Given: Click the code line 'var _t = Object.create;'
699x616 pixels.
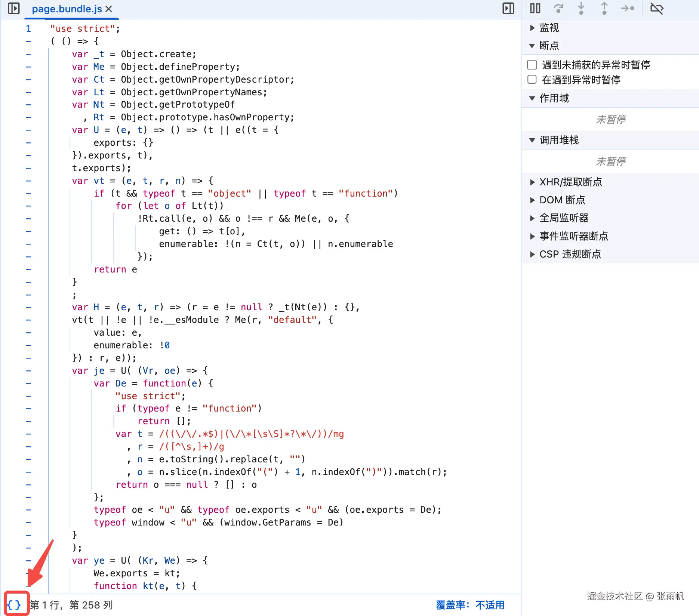Looking at the screenshot, I should [134, 54].
